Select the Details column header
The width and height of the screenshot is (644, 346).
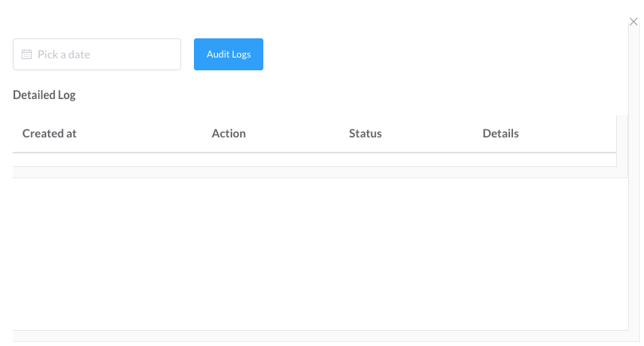click(500, 133)
